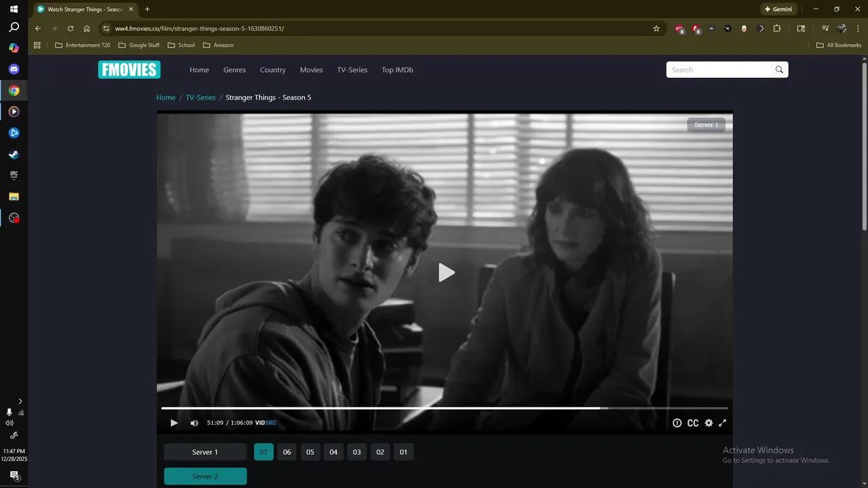Open a new browser tab

pyautogui.click(x=147, y=9)
